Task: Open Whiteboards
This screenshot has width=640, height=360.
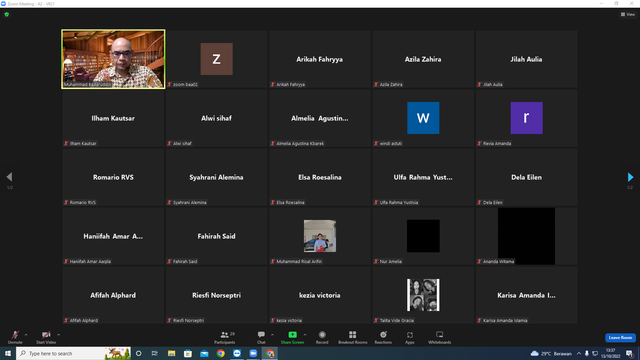Action: tap(440, 337)
